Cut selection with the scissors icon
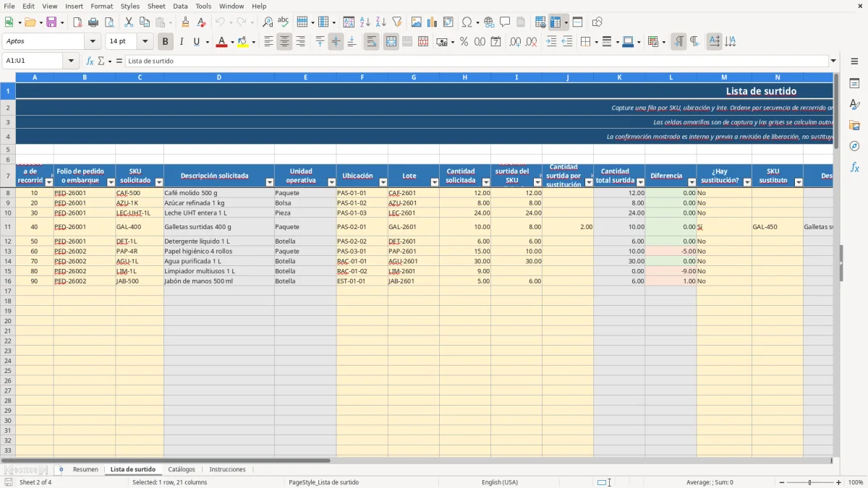This screenshot has height=488, width=868. (x=129, y=22)
